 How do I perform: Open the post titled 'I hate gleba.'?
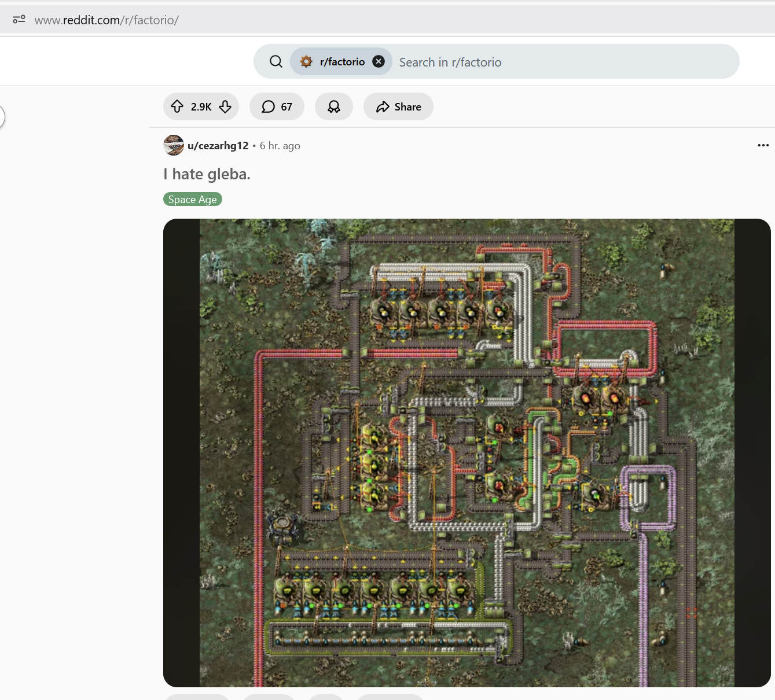[207, 174]
